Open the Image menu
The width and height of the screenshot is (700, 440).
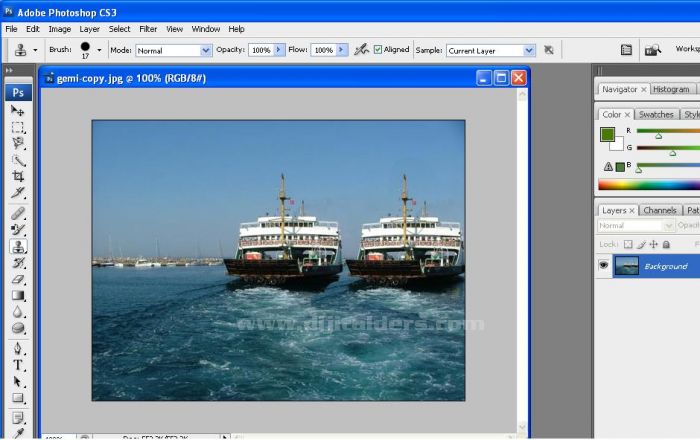60,29
